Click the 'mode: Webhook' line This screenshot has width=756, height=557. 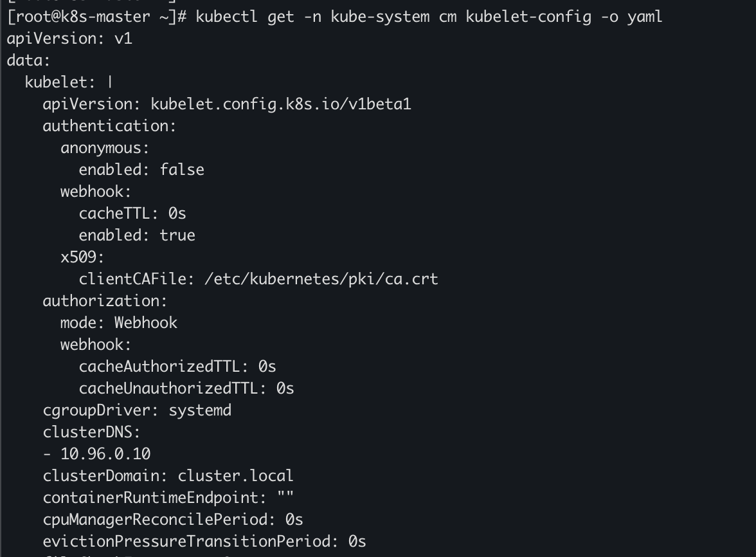119,323
